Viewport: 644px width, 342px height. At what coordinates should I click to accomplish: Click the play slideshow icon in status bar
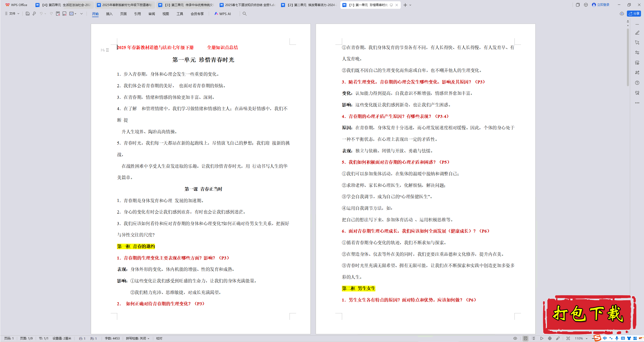click(x=542, y=338)
